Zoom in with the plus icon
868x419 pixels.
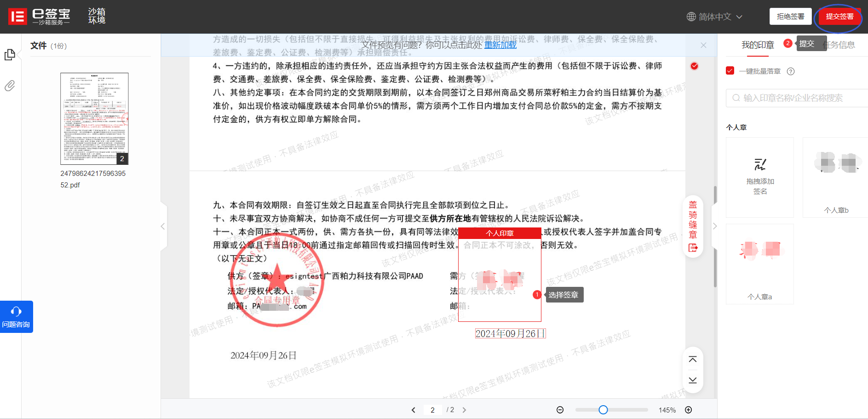coord(689,410)
